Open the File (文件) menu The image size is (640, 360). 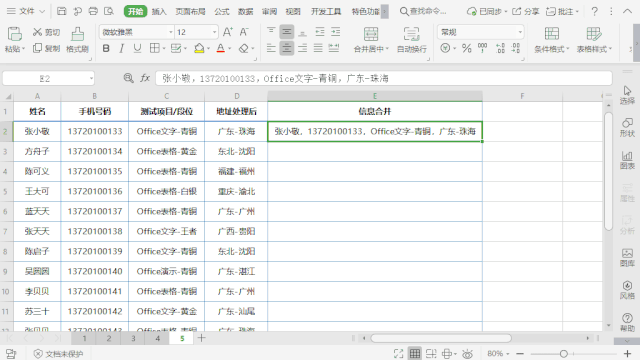pos(26,11)
